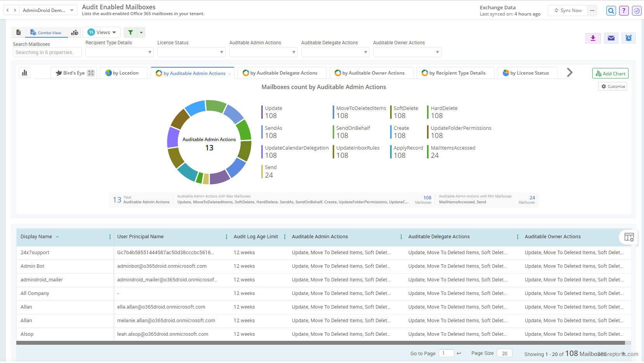Click the green filter funnel button
This screenshot has width=644, height=363.
130,33
